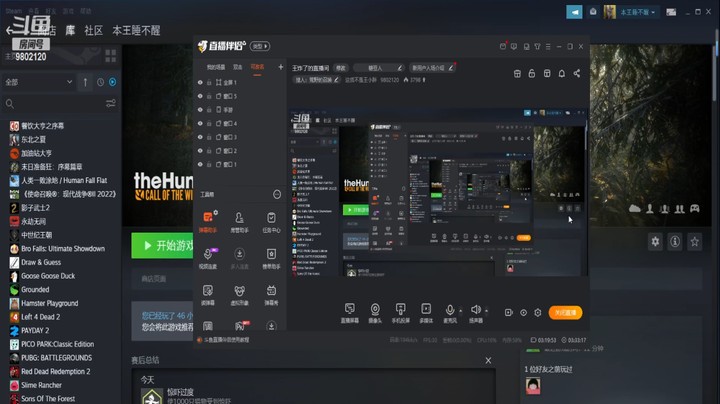
Task: Click Steam announcement megaphone icon
Action: click(574, 12)
